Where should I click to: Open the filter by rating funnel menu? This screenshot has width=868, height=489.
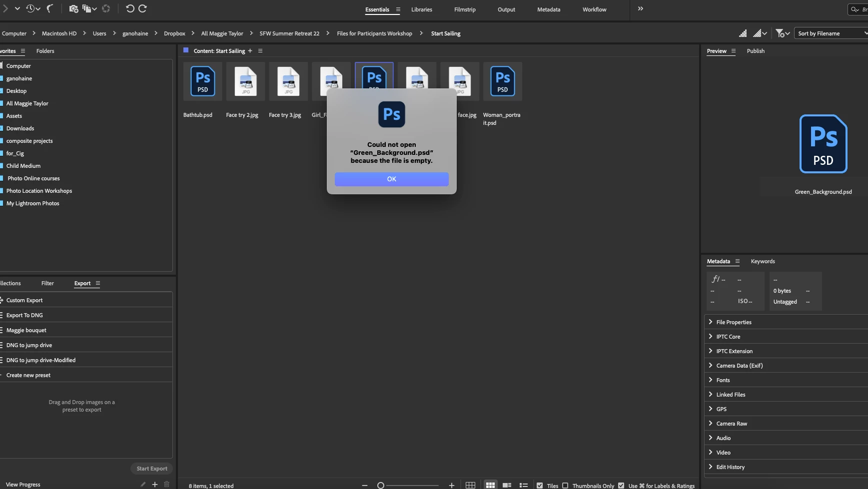tap(783, 33)
